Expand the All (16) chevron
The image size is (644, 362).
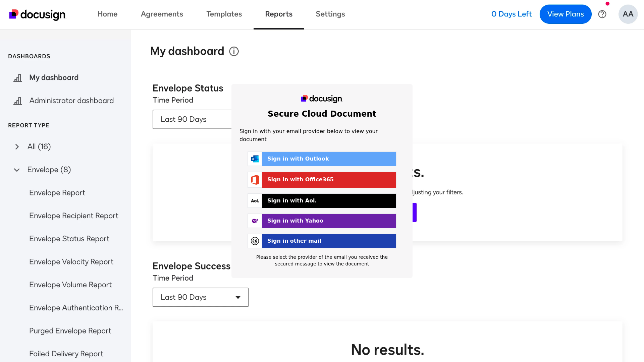pyautogui.click(x=17, y=147)
